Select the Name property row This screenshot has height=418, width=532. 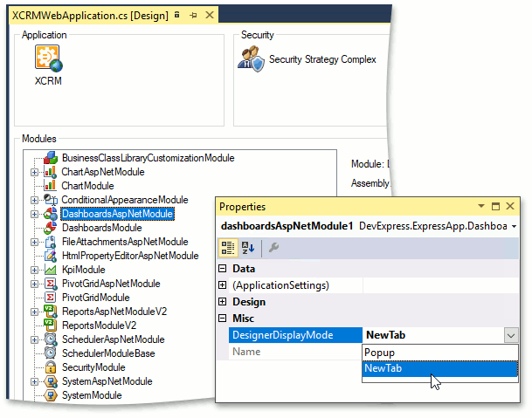click(x=295, y=352)
